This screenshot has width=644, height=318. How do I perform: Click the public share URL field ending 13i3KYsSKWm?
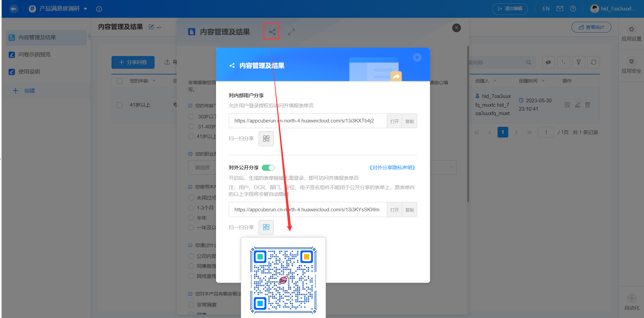308,210
